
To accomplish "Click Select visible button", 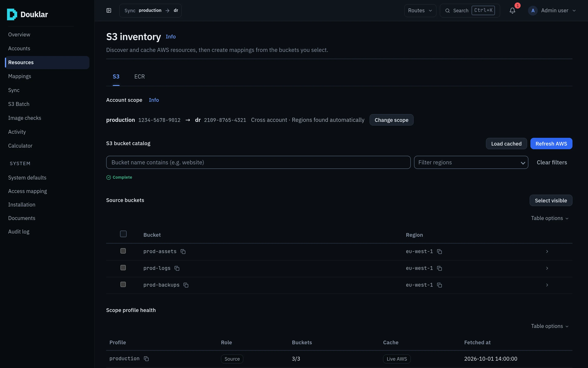I will tap(551, 201).
